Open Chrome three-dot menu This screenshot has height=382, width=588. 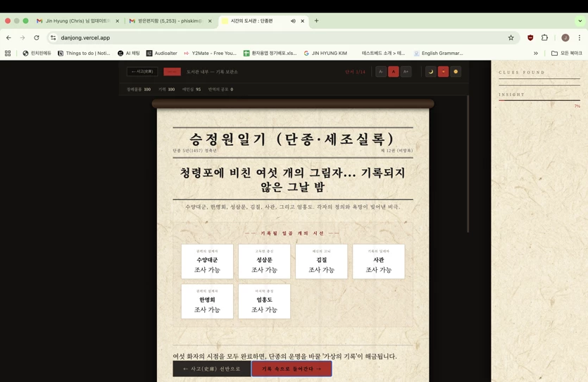(580, 37)
